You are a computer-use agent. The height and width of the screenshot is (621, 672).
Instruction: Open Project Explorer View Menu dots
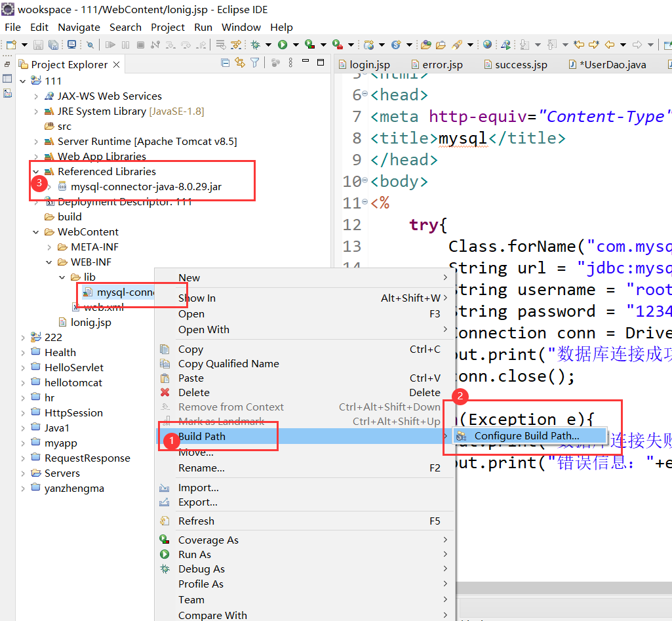290,63
